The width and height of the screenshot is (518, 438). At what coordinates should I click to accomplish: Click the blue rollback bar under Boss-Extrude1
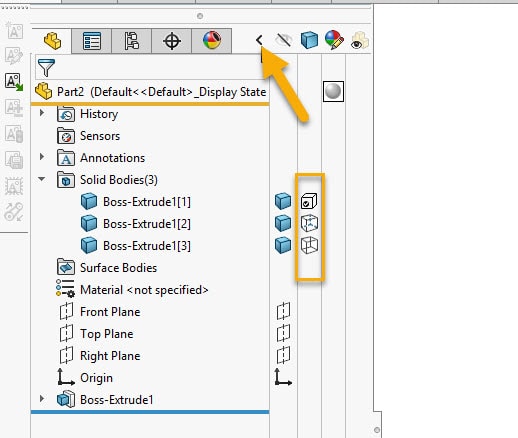click(x=150, y=412)
